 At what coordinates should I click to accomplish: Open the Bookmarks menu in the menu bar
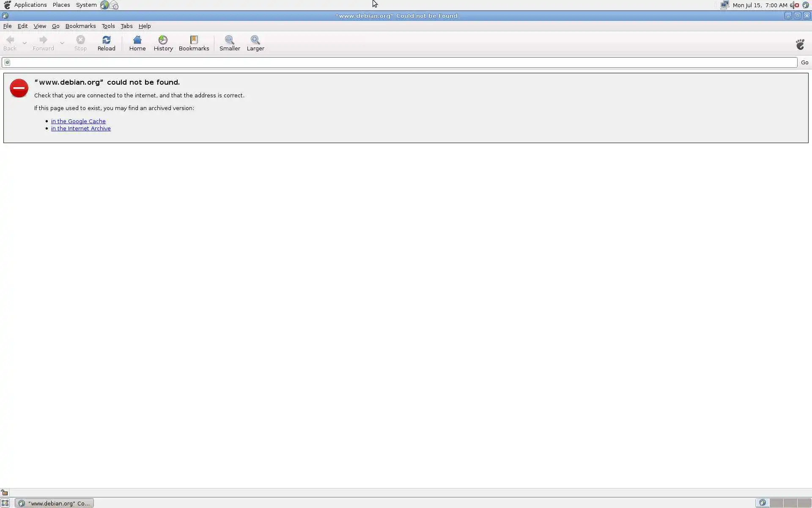[x=80, y=26]
